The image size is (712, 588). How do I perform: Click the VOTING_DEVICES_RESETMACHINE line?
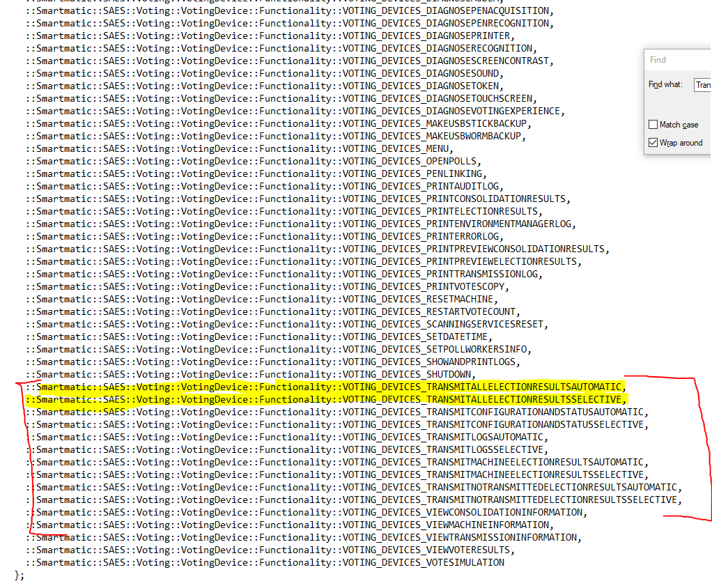coord(261,299)
